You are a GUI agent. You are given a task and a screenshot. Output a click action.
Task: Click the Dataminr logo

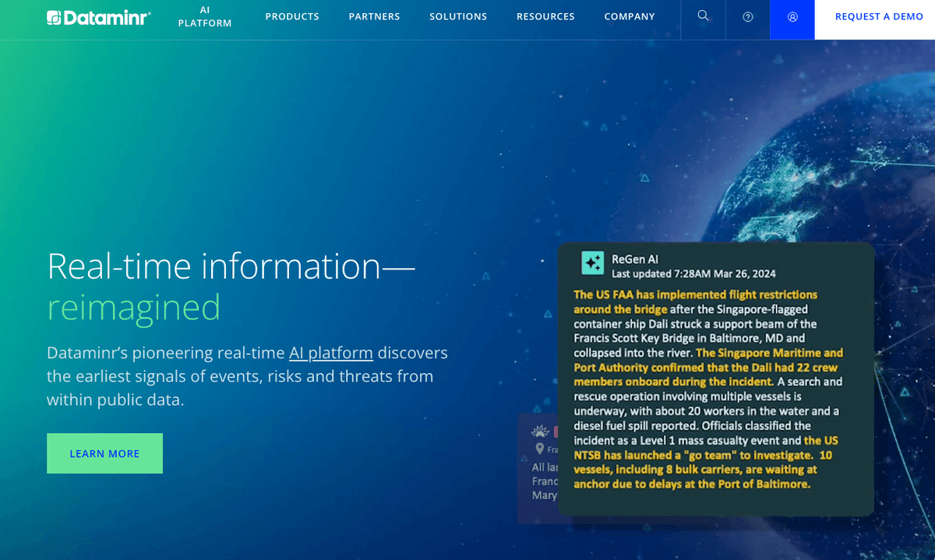coord(98,17)
